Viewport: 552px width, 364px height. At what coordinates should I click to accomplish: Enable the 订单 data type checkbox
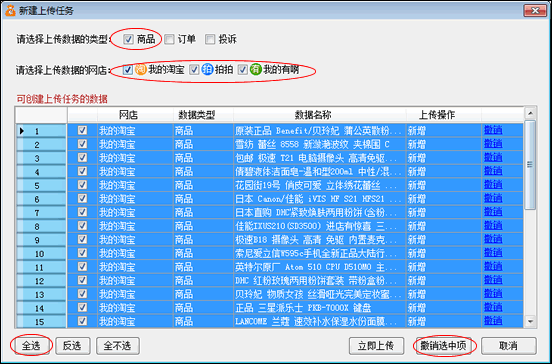(x=169, y=39)
